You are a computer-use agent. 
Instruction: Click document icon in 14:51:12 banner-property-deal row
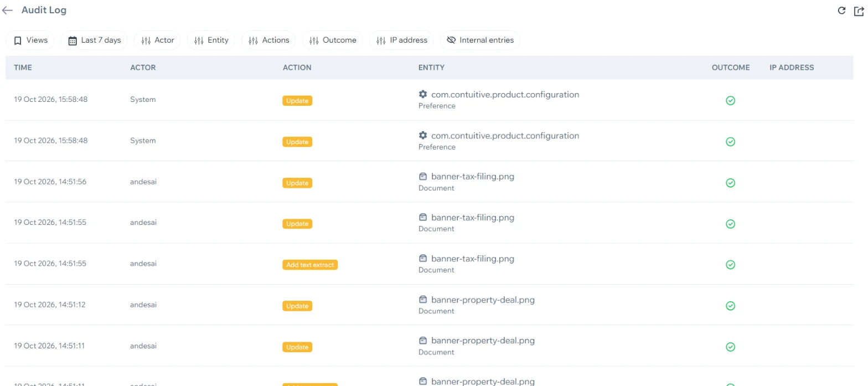[423, 300]
